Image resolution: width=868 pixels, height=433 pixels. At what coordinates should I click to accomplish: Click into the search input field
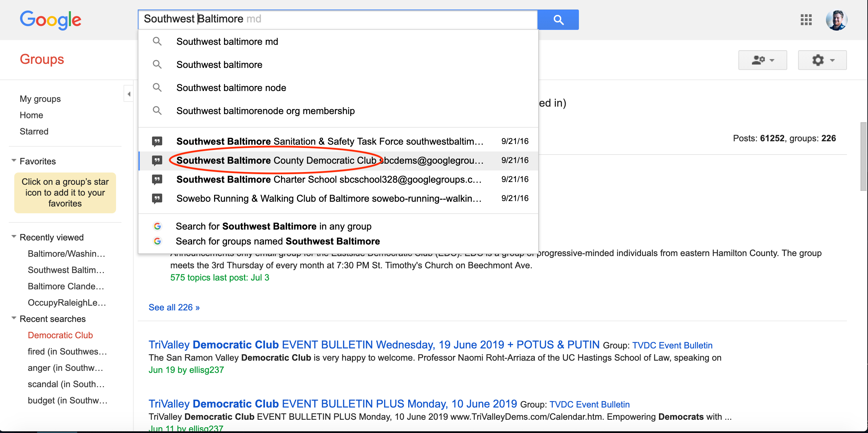(x=338, y=19)
